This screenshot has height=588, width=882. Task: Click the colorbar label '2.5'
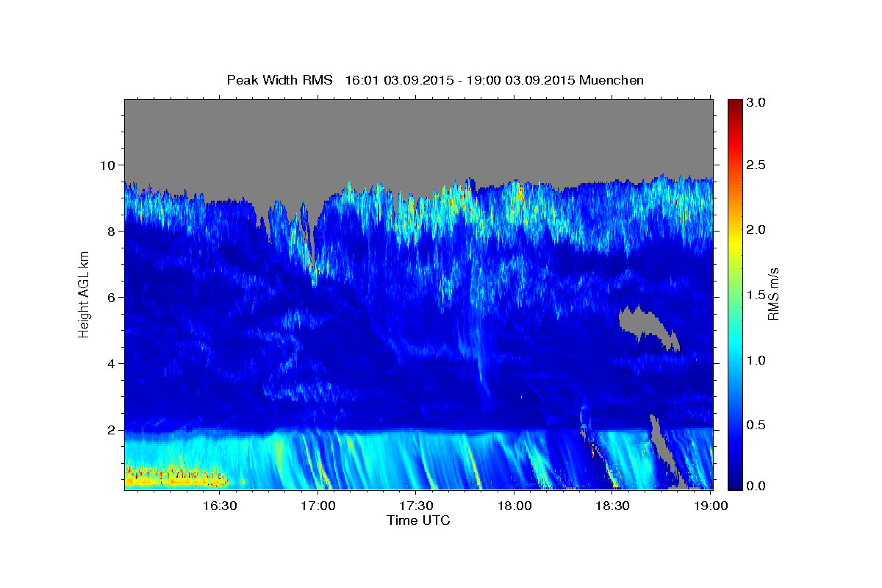coord(757,165)
